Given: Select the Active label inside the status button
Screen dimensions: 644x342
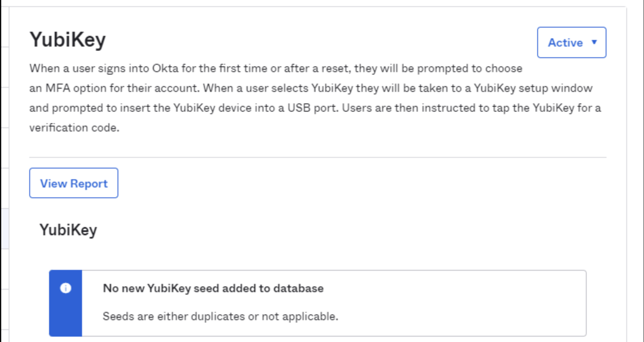Looking at the screenshot, I should (566, 42).
